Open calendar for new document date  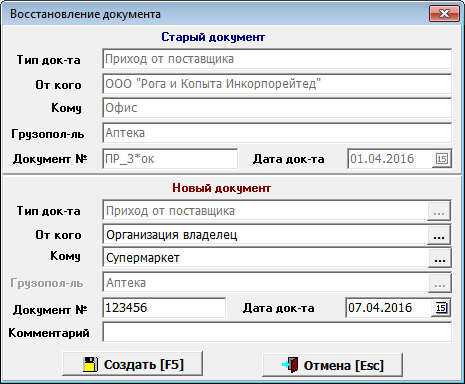pos(441,308)
